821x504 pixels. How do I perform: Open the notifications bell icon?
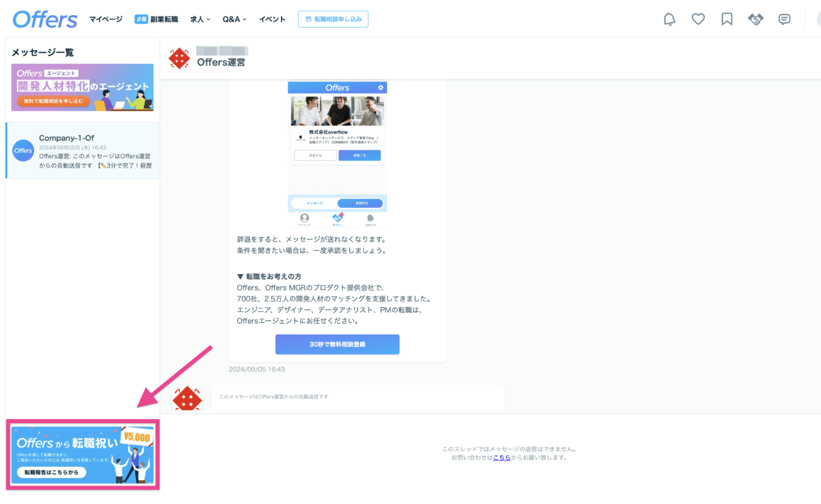point(670,19)
